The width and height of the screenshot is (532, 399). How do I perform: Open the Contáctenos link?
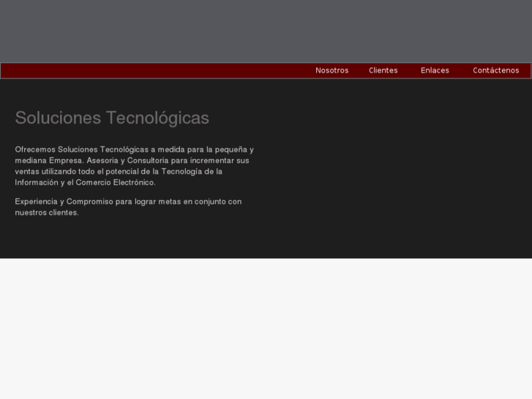pyautogui.click(x=495, y=70)
